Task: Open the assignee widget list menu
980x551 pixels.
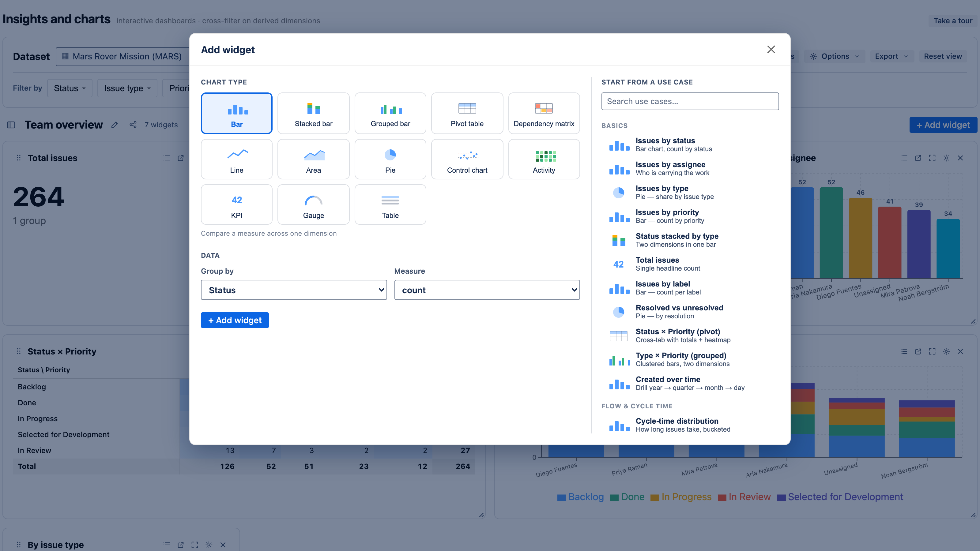Action: coord(904,158)
